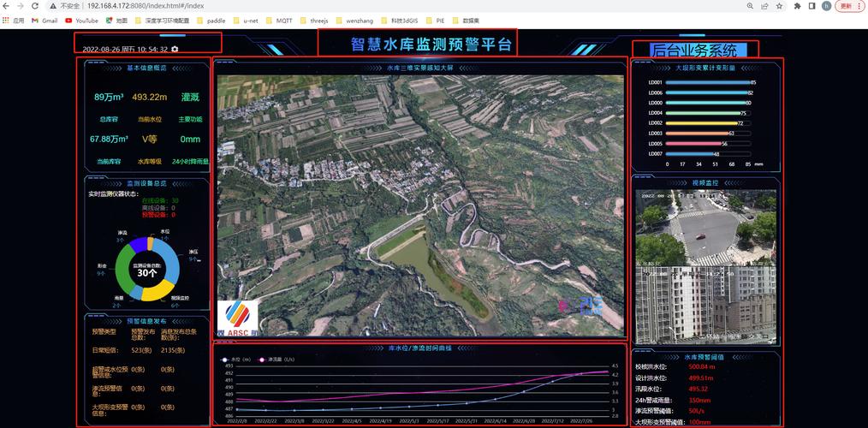
Task: Click the not-secure warning icon in address bar
Action: point(52,5)
